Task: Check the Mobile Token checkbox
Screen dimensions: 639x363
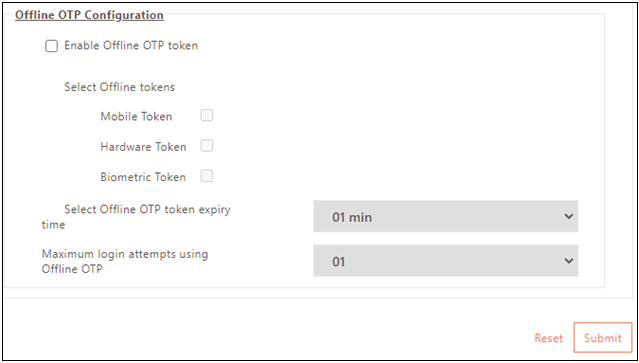Action: coord(207,116)
